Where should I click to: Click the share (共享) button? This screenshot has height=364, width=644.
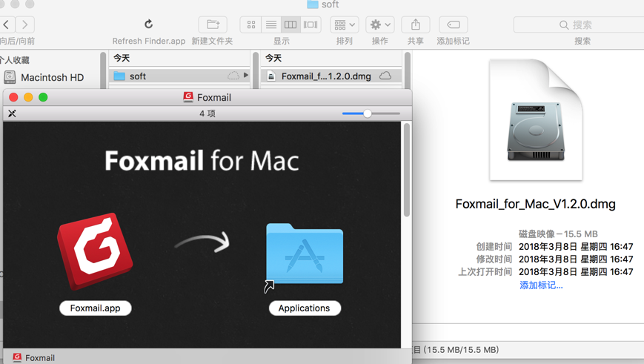(x=416, y=24)
